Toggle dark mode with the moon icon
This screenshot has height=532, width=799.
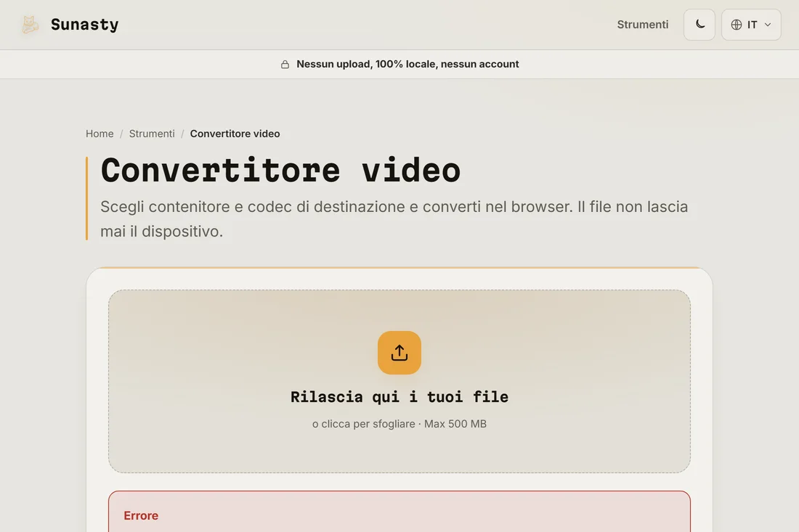[699, 25]
